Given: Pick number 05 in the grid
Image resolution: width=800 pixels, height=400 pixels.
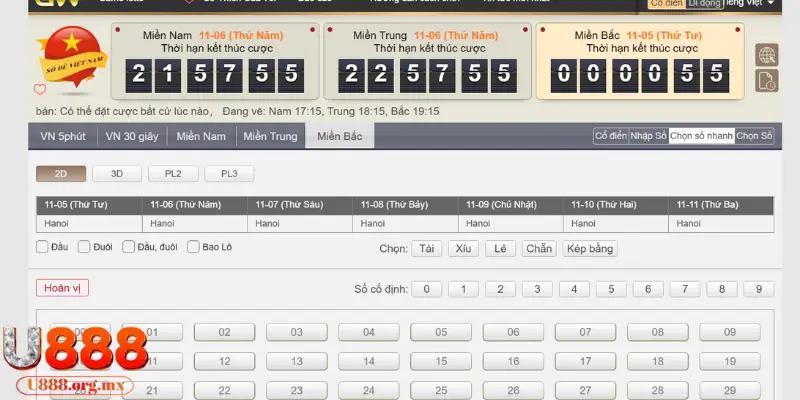Looking at the screenshot, I should (x=441, y=333).
